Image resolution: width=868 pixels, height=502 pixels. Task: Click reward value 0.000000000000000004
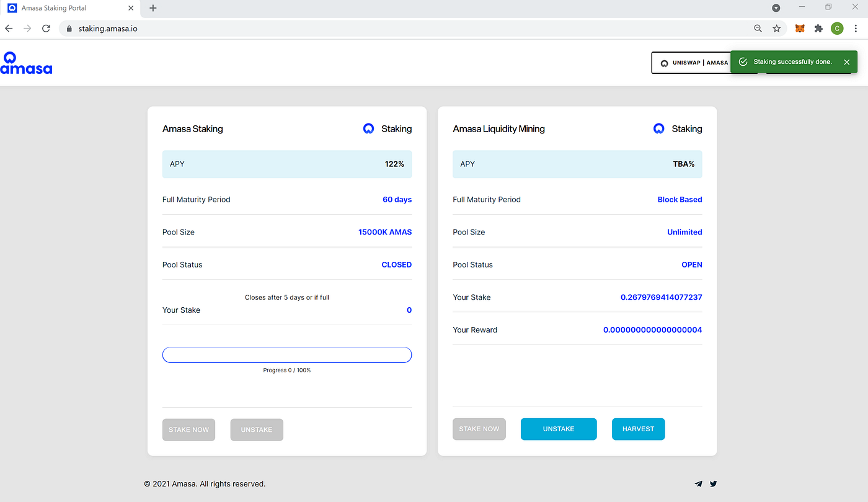pyautogui.click(x=653, y=330)
